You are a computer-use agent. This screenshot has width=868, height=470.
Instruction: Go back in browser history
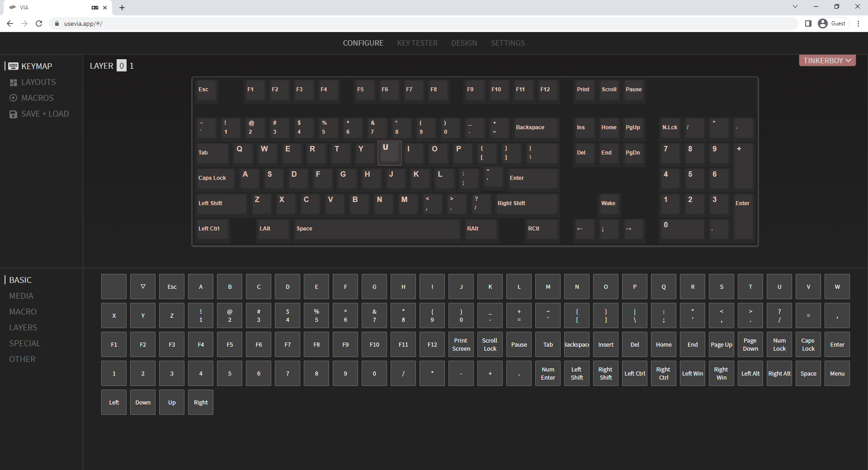tap(10, 23)
